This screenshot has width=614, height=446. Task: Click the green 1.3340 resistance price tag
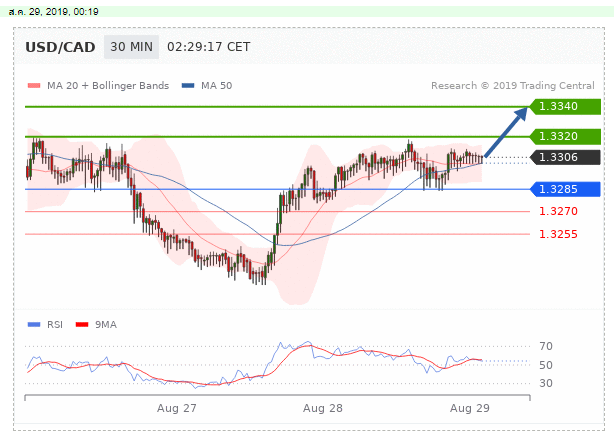pyautogui.click(x=565, y=107)
